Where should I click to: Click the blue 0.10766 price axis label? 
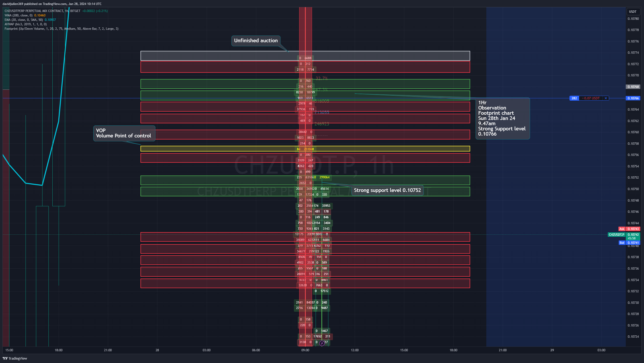tap(633, 98)
